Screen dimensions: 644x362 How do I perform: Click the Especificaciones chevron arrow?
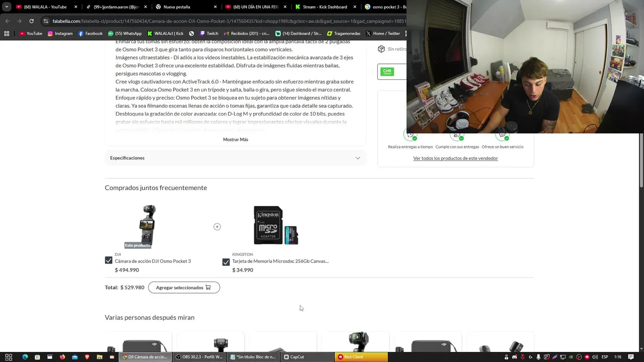tap(358, 158)
